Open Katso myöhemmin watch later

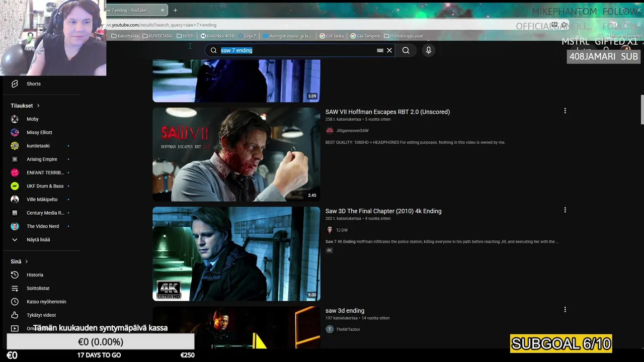[46, 302]
